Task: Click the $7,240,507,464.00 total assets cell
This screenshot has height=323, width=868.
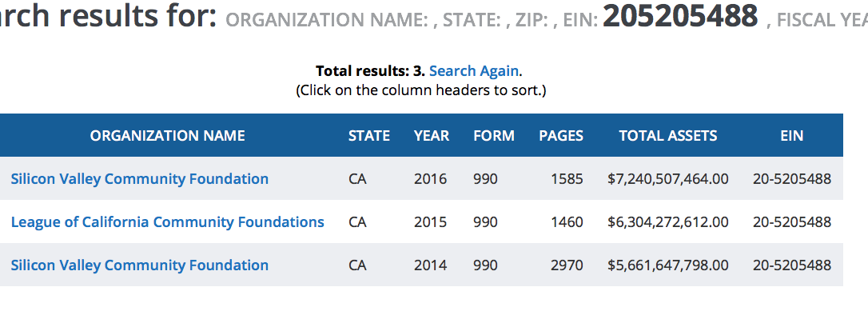Action: pos(668,178)
